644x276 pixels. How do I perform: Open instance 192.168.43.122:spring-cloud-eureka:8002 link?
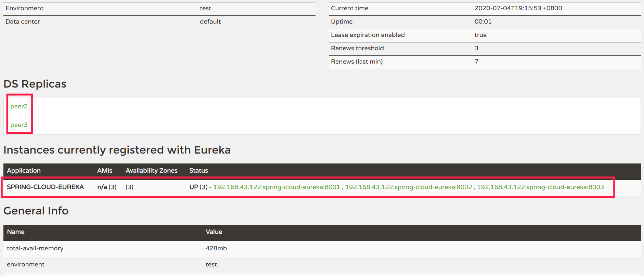point(409,187)
